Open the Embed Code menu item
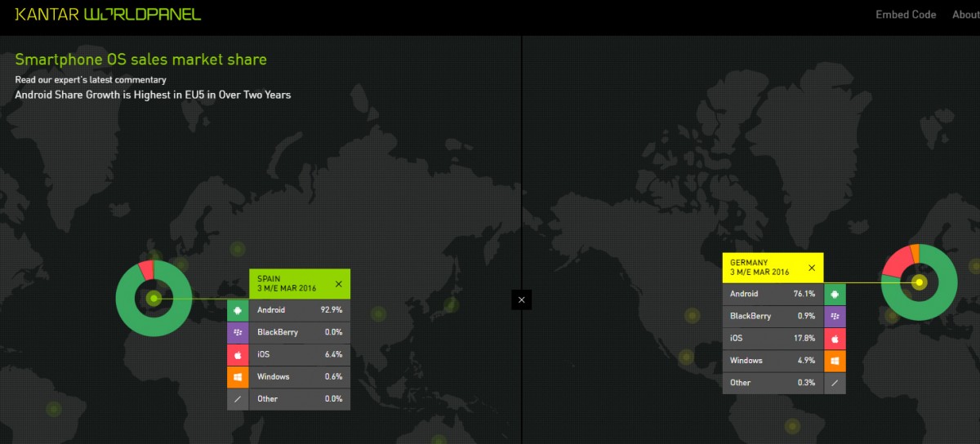980x444 pixels. (905, 15)
